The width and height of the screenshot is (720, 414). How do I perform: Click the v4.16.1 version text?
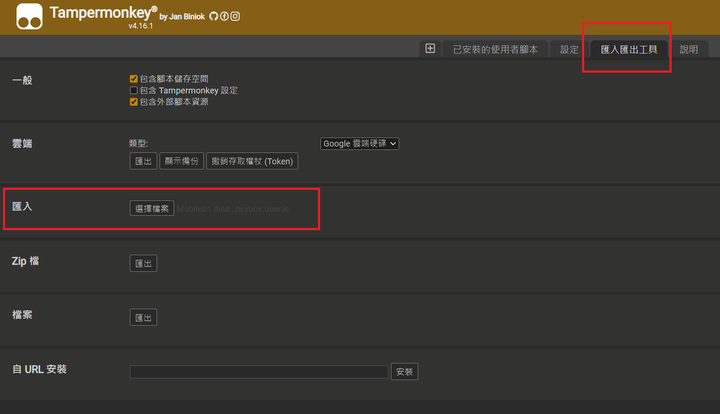[141, 26]
